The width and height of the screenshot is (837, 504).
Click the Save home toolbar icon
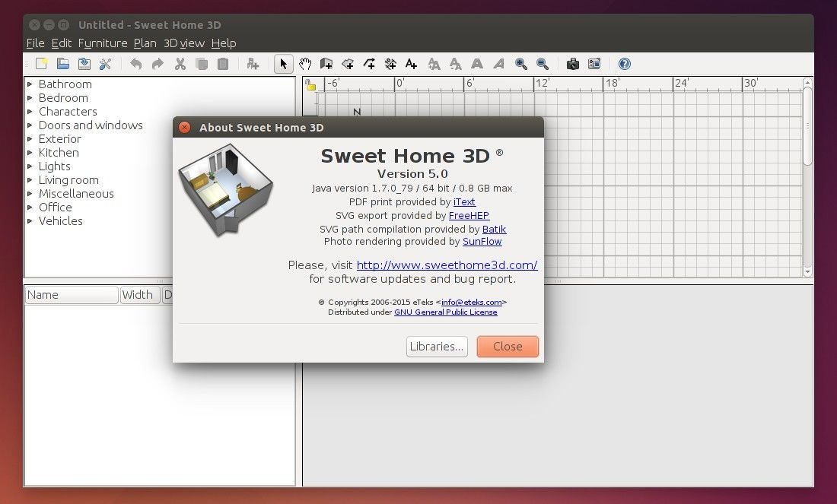click(84, 64)
